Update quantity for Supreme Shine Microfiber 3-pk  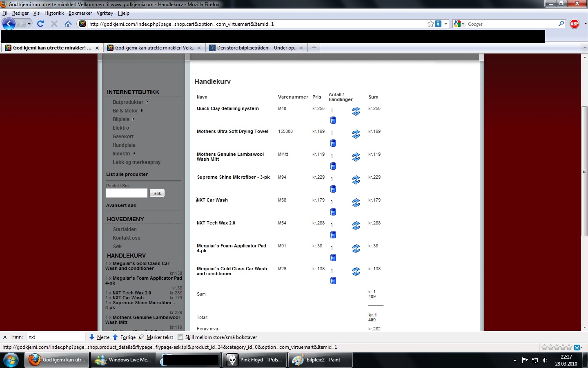pos(356,180)
